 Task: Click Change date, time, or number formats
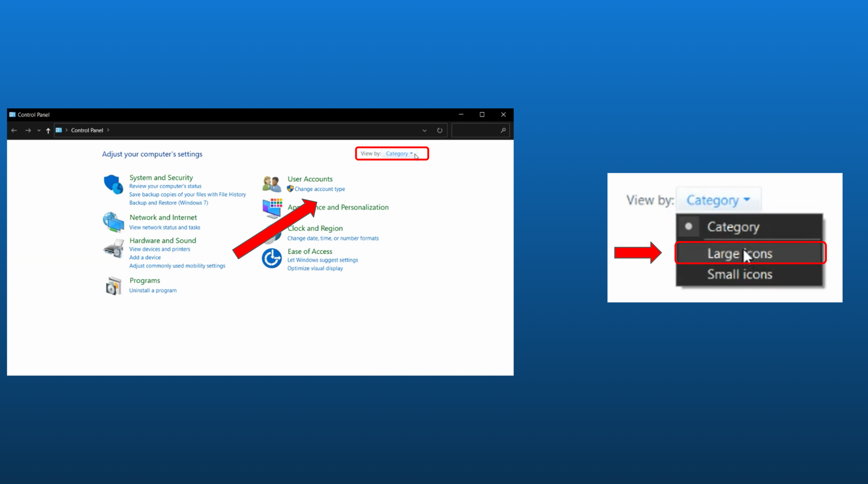(x=333, y=238)
